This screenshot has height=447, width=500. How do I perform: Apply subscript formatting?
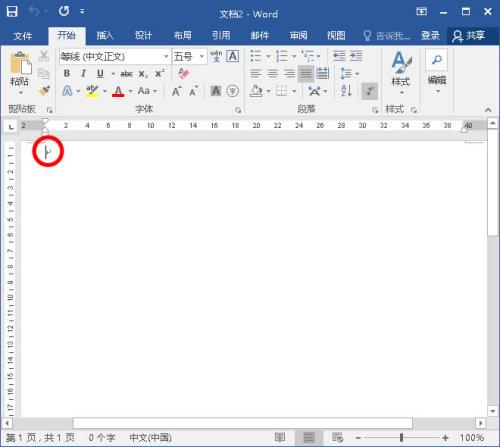click(x=143, y=74)
